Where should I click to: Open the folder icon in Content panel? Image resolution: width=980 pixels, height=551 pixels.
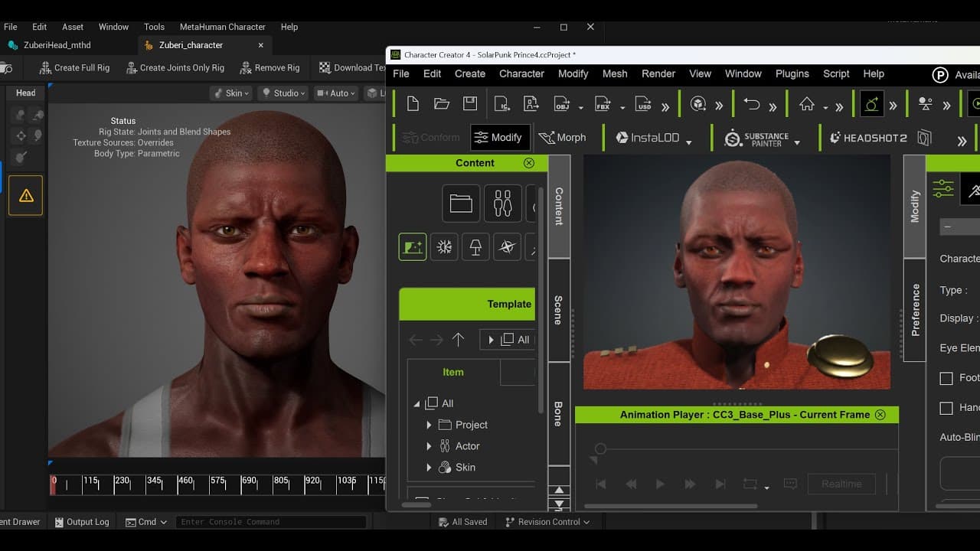(461, 204)
